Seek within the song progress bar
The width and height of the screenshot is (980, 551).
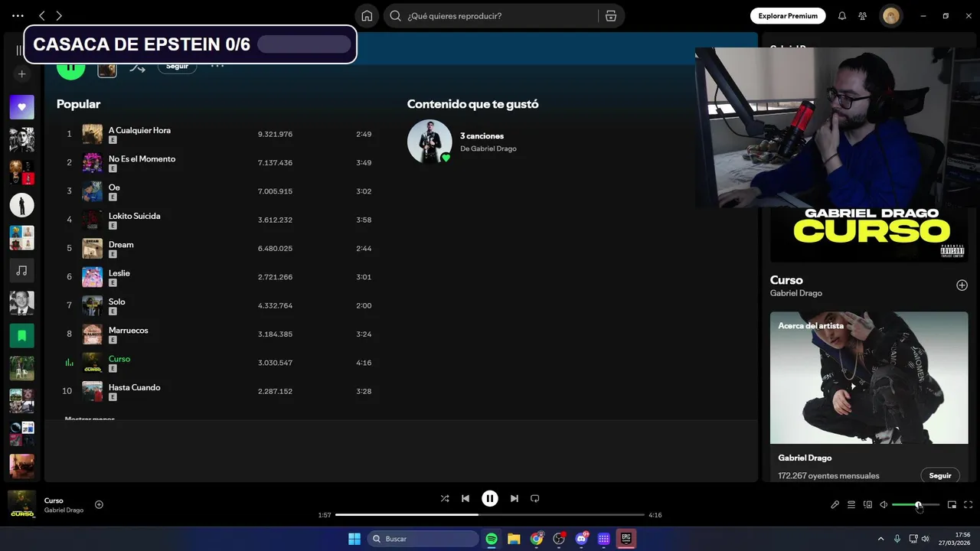click(x=490, y=515)
